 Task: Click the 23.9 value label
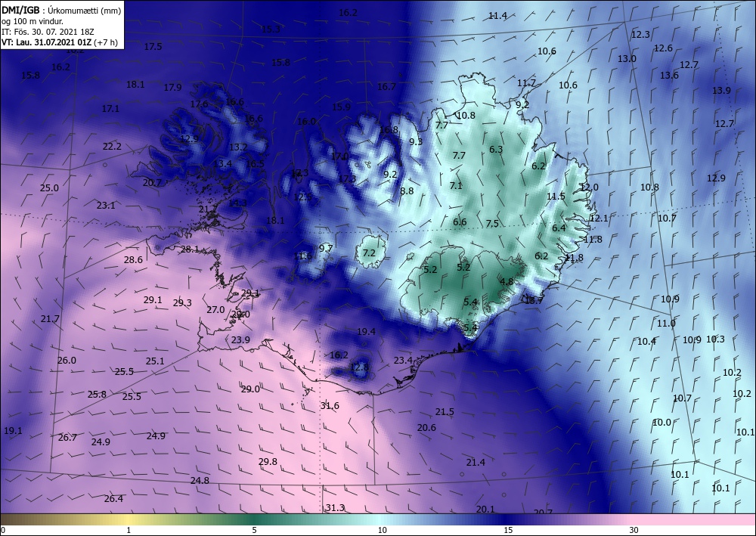[x=240, y=340]
